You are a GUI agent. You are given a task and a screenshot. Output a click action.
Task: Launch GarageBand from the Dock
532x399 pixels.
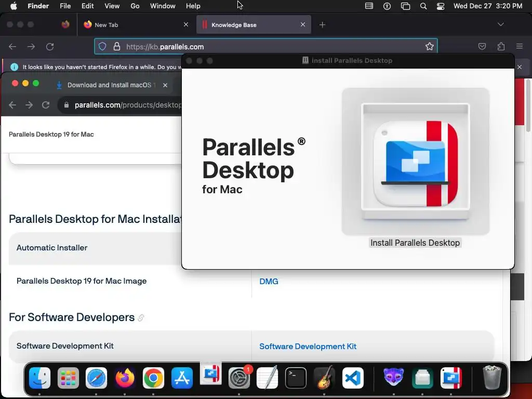(x=324, y=378)
